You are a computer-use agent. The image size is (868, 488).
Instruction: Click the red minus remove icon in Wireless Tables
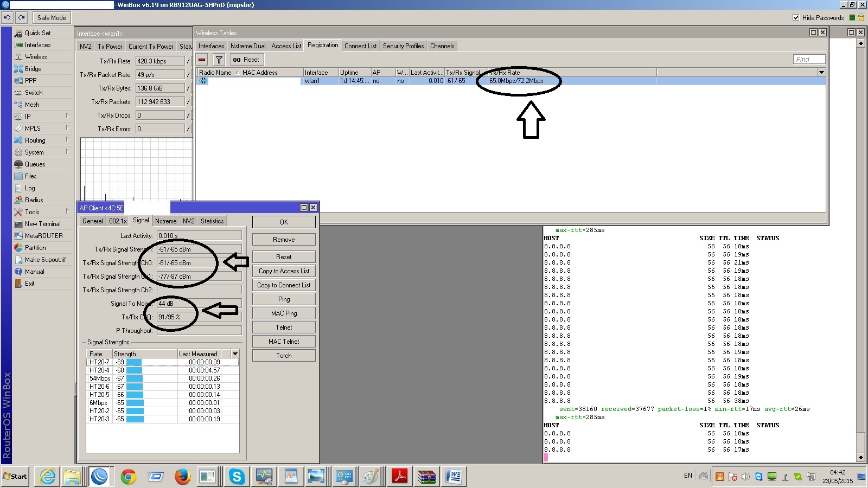[x=202, y=60]
